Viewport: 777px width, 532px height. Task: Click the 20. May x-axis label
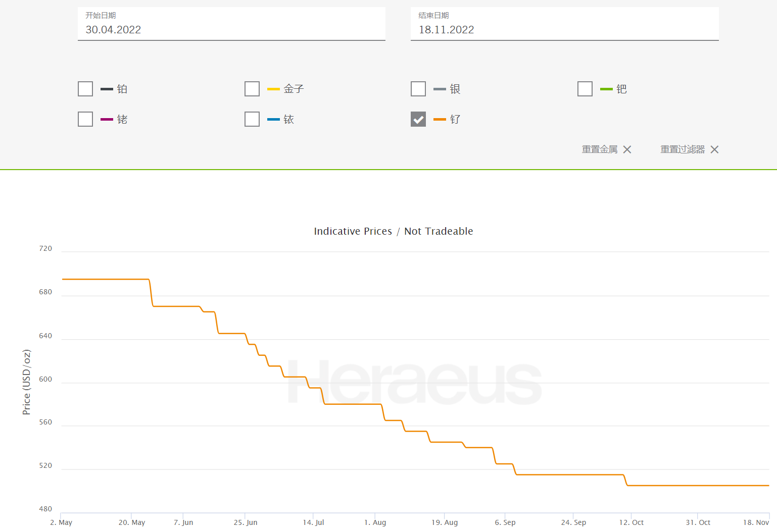coord(132,522)
